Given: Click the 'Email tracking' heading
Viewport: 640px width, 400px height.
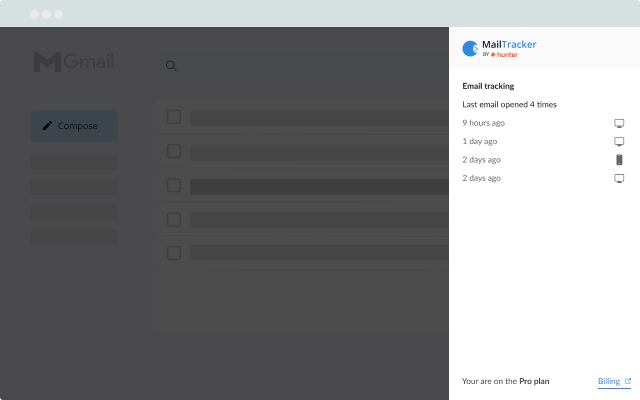Looking at the screenshot, I should coord(488,86).
